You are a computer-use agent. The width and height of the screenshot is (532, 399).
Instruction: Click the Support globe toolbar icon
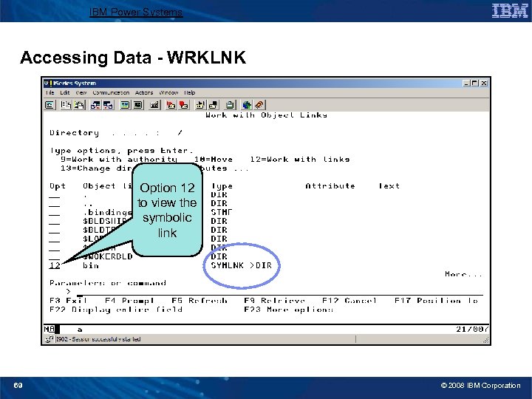(x=247, y=105)
